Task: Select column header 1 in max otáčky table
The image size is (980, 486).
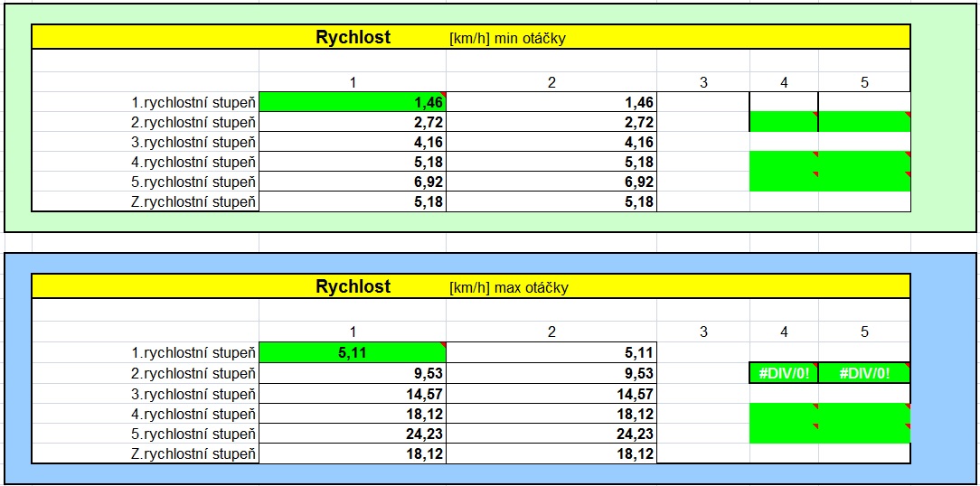Action: [x=353, y=332]
